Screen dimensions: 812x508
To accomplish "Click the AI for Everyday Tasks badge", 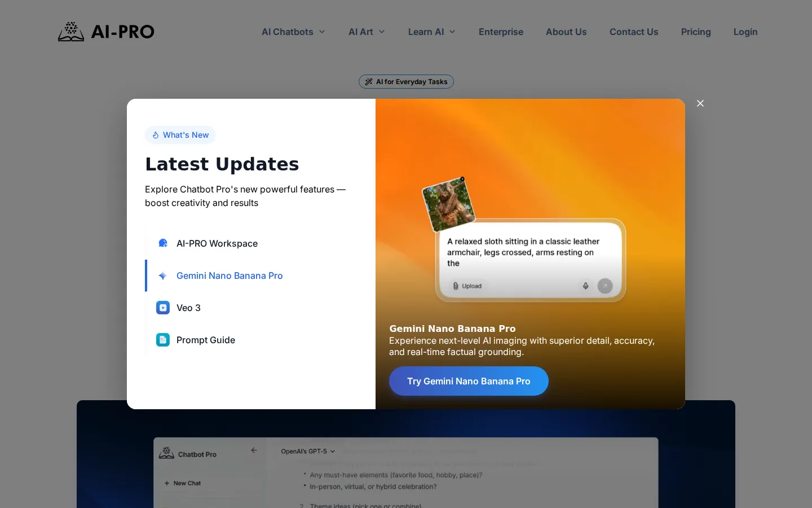I will point(406,82).
